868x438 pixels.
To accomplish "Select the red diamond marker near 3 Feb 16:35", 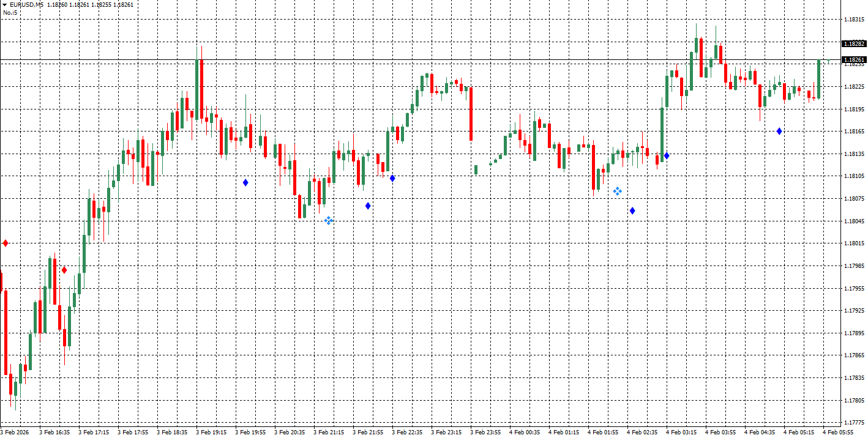I will (x=64, y=270).
